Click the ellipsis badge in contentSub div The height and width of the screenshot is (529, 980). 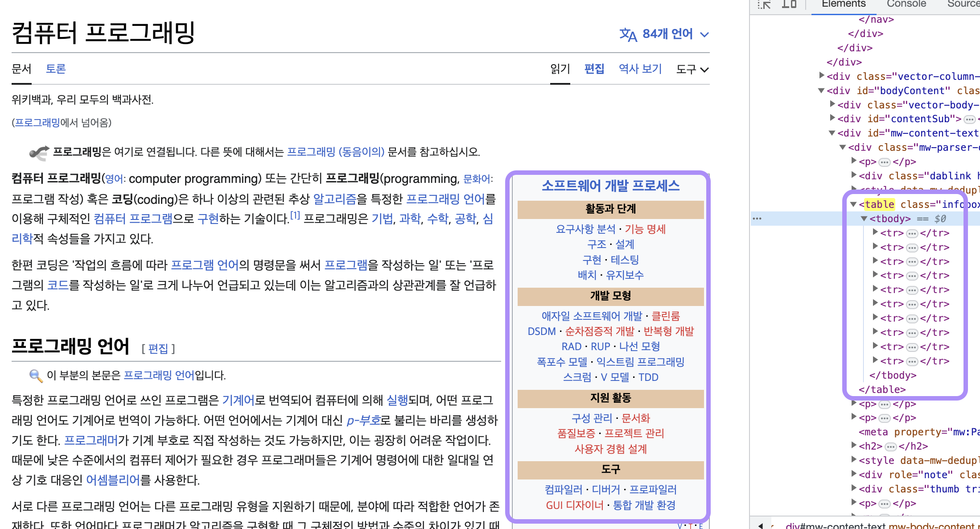click(969, 119)
